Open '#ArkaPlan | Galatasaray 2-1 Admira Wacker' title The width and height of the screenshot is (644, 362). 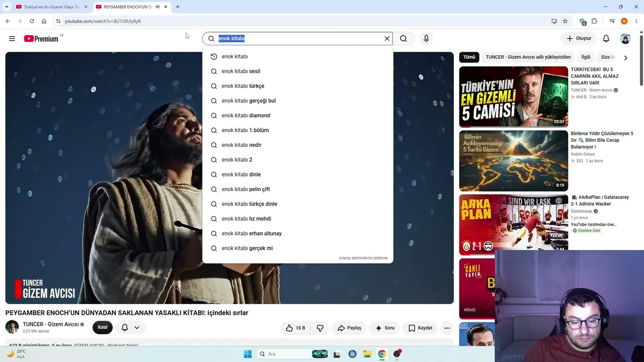600,201
